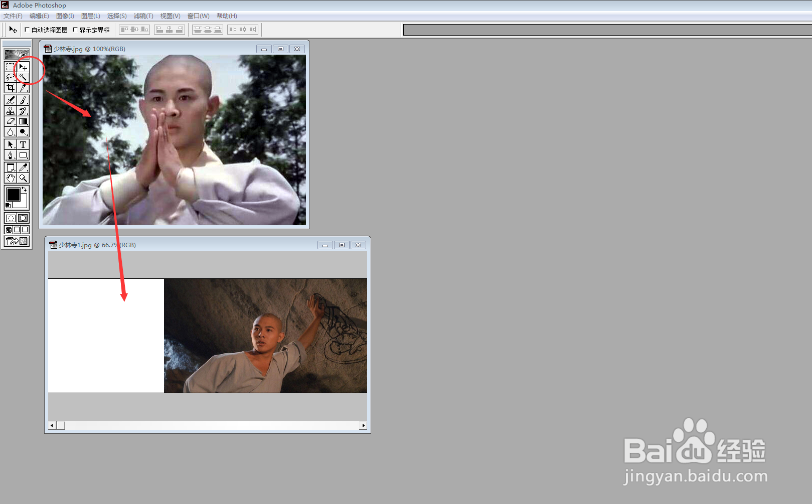The width and height of the screenshot is (812, 504).
Task: Select the Blur (water drop) tool
Action: pyautogui.click(x=11, y=132)
